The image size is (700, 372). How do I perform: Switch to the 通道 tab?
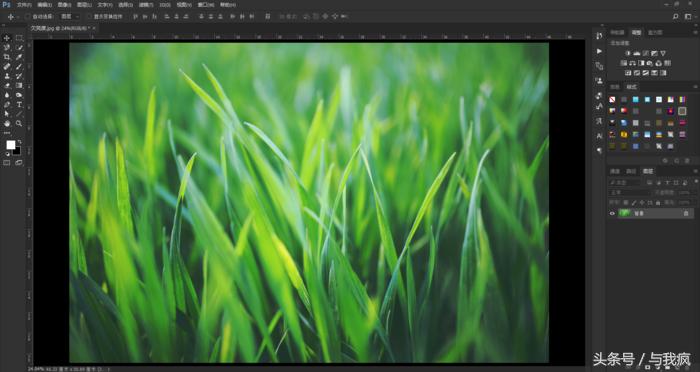[x=614, y=171]
